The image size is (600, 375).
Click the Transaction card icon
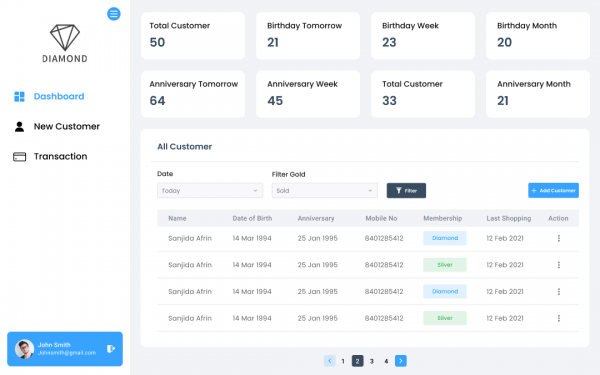point(20,157)
